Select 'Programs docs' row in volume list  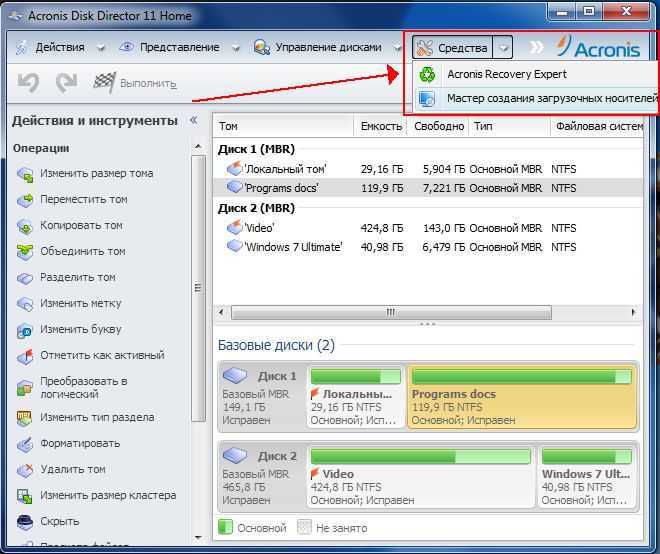click(x=428, y=188)
